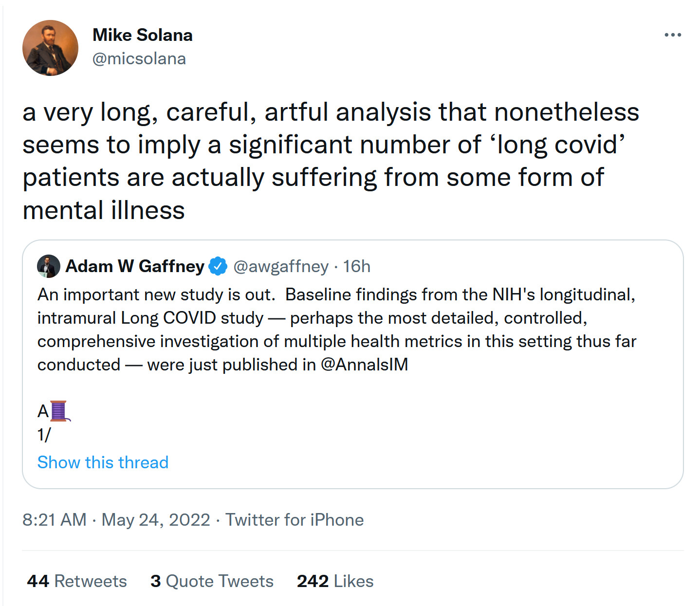700x606 pixels.
Task: Click the @awgaffney handle
Action: tap(281, 266)
